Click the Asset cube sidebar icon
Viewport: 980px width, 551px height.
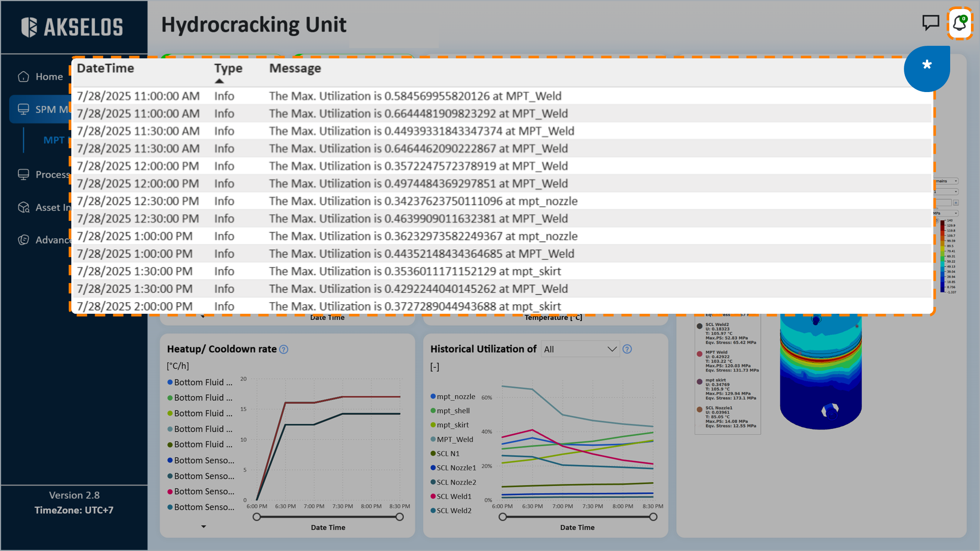point(23,207)
